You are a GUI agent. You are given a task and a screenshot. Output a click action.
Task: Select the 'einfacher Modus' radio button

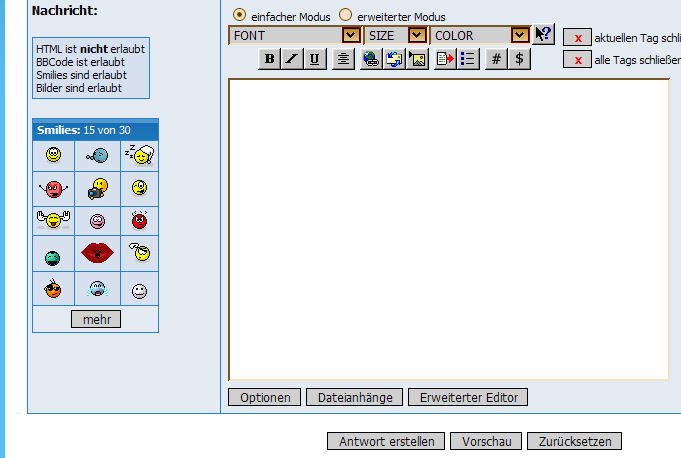239,16
